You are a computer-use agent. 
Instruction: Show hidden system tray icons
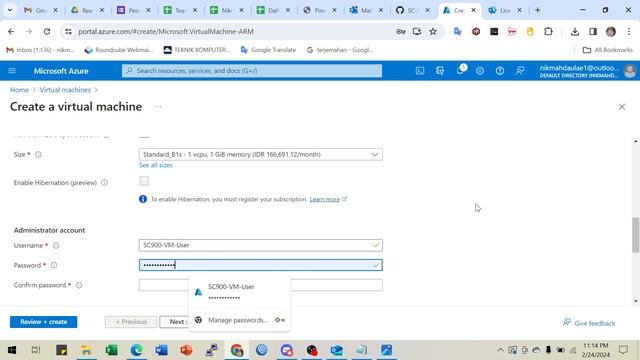[500, 350]
